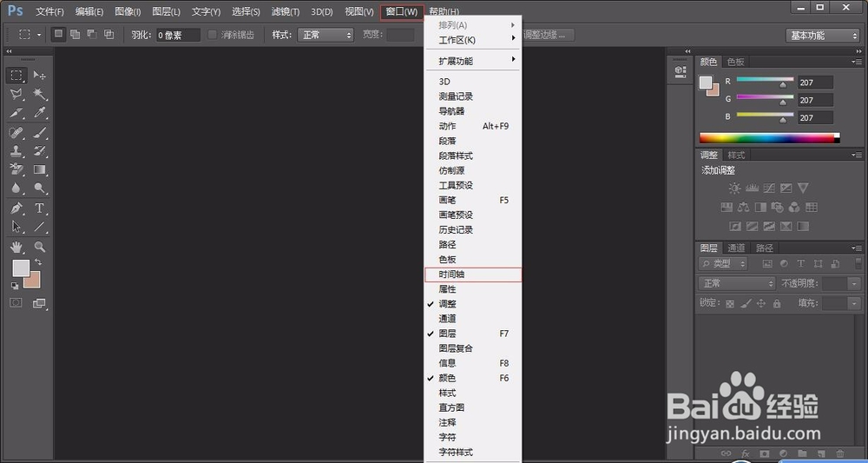Screen dimensions: 868x463
Task: Click the 羽化 feather input field
Action: click(x=178, y=35)
